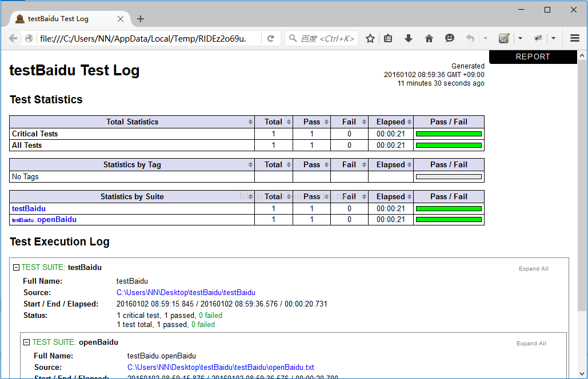Reload the page with the refresh icon
This screenshot has height=379, width=588.
[x=270, y=38]
